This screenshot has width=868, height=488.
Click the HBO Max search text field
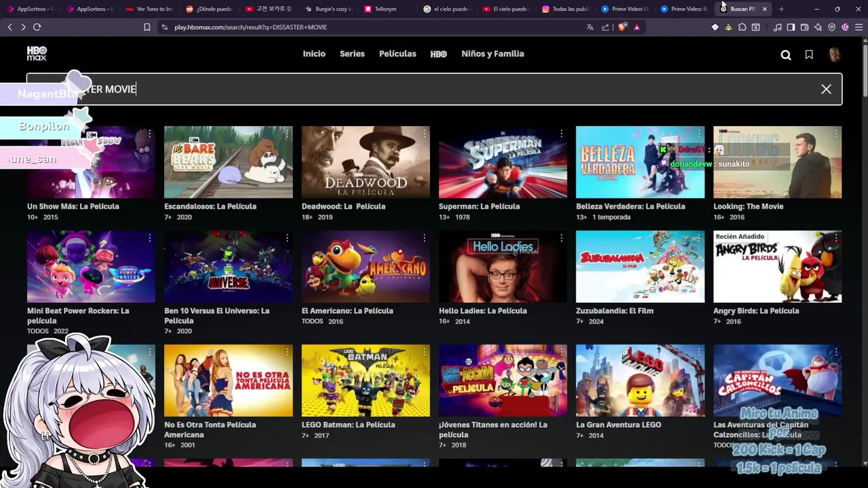coord(434,89)
